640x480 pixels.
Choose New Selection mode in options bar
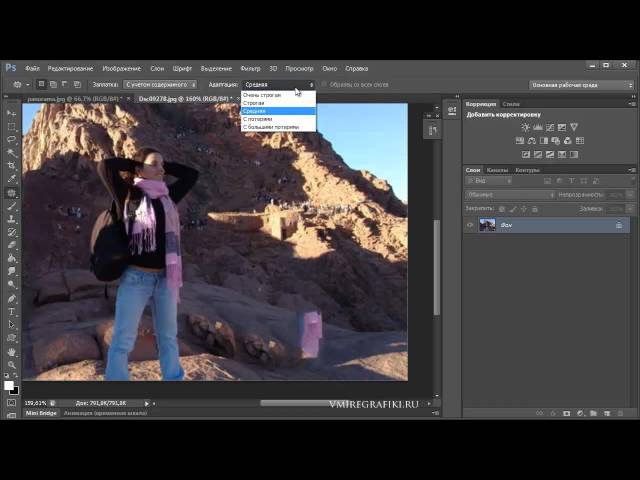(41, 84)
